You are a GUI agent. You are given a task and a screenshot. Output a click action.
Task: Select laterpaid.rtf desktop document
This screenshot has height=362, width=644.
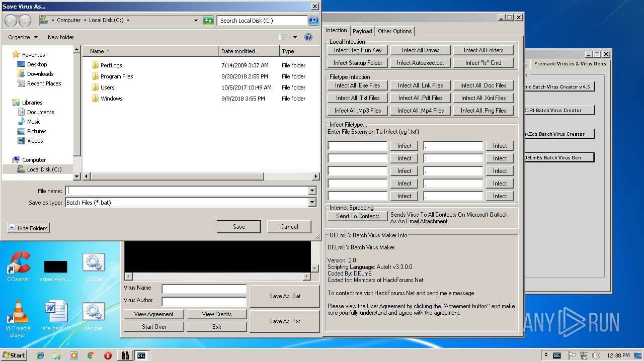pos(56,316)
